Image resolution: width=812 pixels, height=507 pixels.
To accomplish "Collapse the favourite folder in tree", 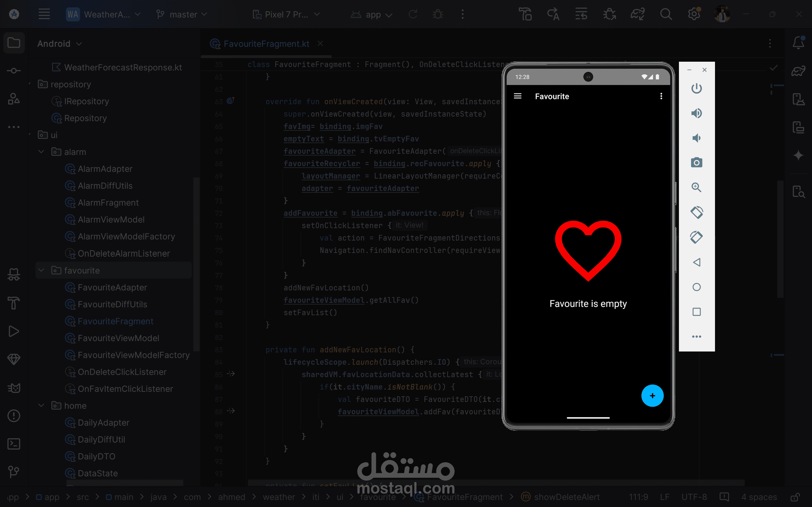I will pos(41,270).
